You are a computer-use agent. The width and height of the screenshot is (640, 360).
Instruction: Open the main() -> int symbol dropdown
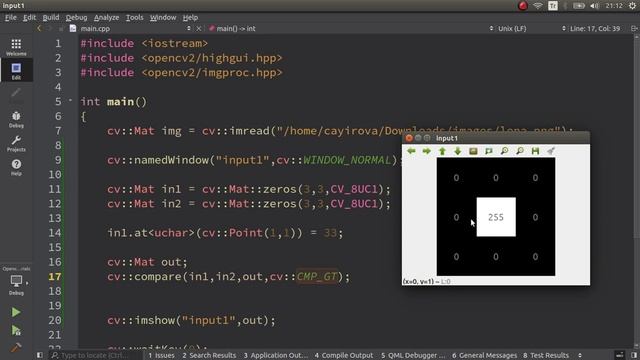(x=351, y=29)
